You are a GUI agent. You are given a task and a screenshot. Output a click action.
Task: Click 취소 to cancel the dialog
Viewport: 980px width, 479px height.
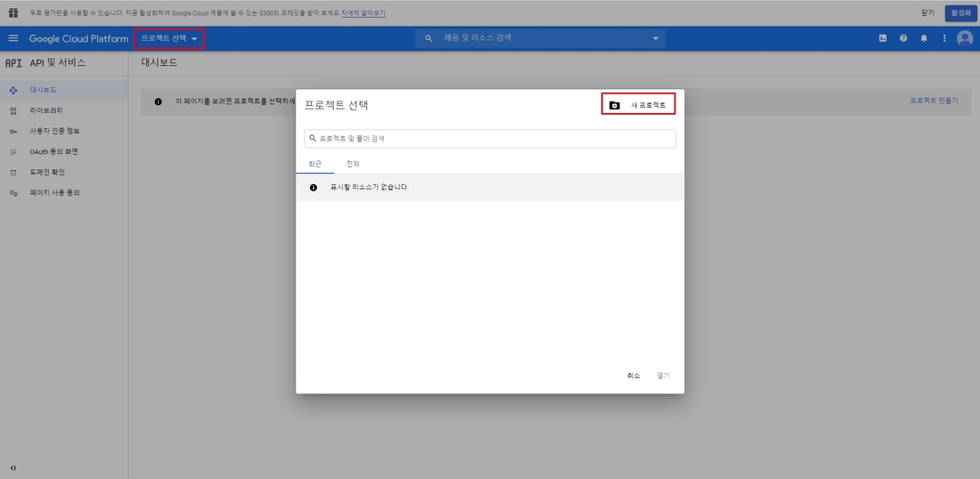click(633, 376)
